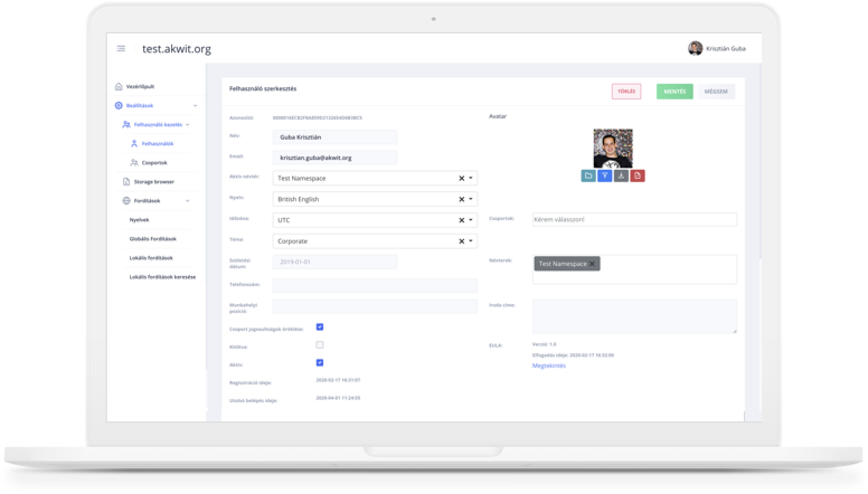Open Nyelvek under Fordítások
The height and width of the screenshot is (494, 868).
(139, 220)
